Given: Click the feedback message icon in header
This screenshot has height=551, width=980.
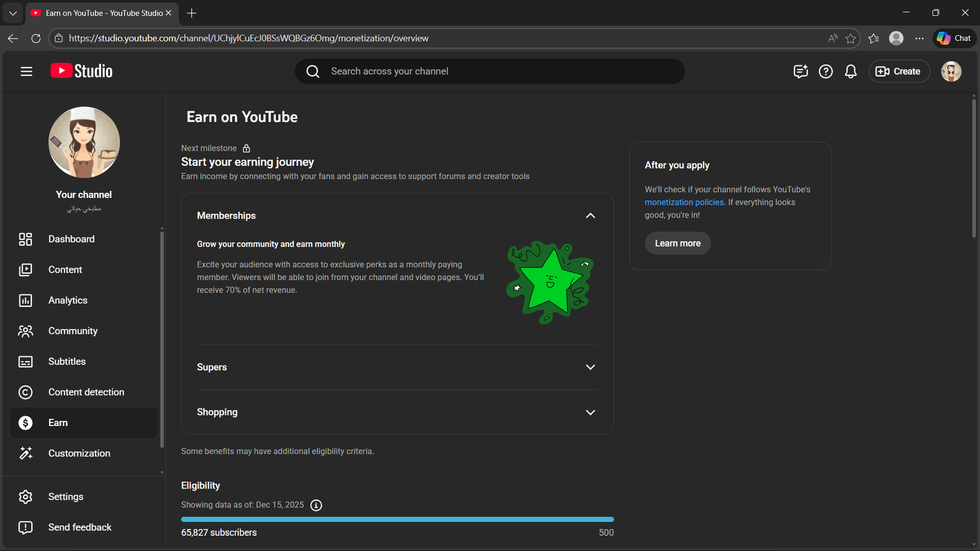Looking at the screenshot, I should pyautogui.click(x=801, y=72).
